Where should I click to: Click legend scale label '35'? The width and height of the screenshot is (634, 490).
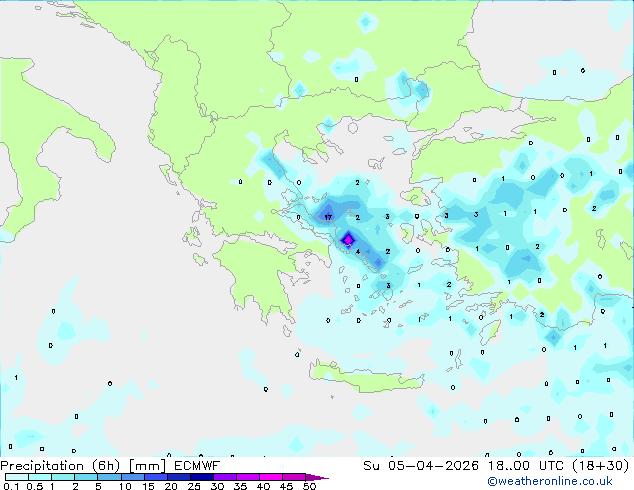pyautogui.click(x=240, y=486)
